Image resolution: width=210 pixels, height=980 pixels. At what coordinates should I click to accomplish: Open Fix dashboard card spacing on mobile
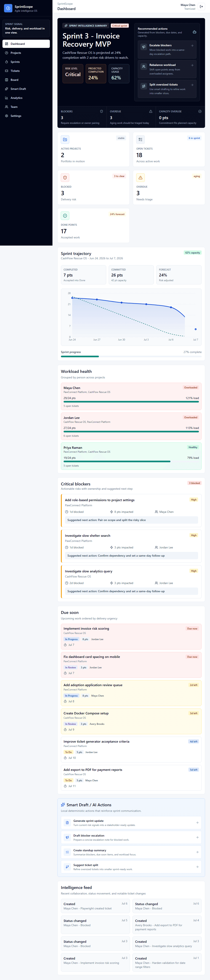tap(131, 665)
